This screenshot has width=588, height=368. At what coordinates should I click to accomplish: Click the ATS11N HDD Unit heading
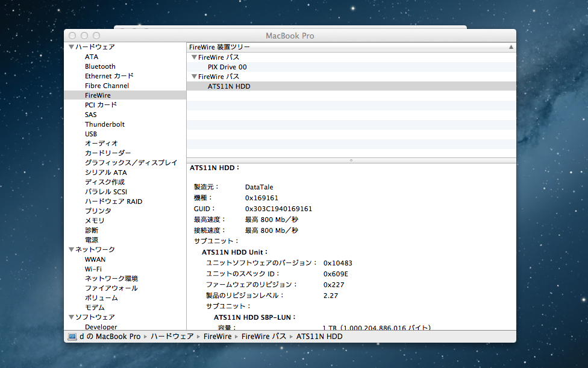click(x=235, y=252)
